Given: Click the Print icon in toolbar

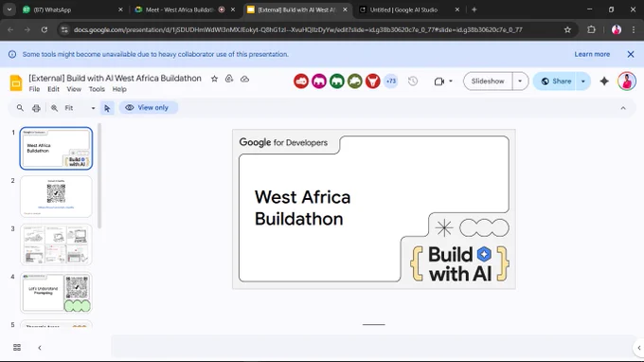Looking at the screenshot, I should click(x=36, y=108).
